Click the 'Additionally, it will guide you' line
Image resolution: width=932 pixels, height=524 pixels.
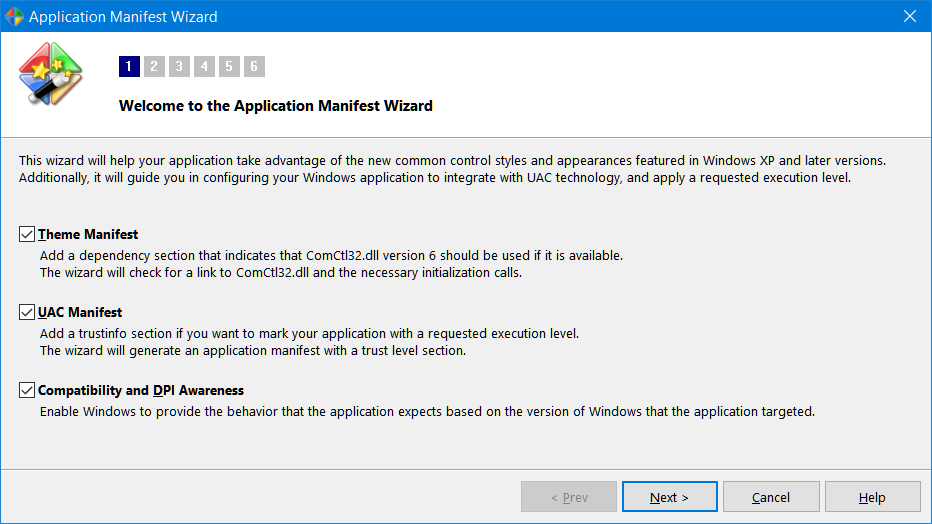pos(435,178)
